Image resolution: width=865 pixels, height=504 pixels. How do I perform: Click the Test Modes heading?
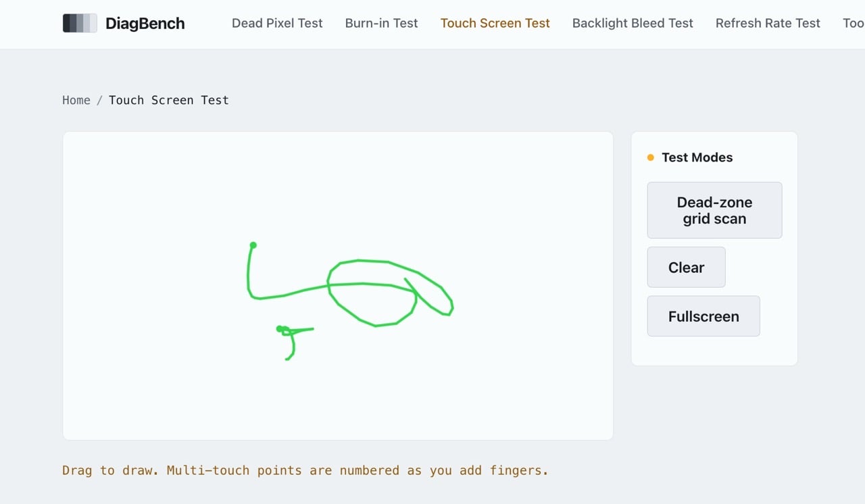point(697,157)
